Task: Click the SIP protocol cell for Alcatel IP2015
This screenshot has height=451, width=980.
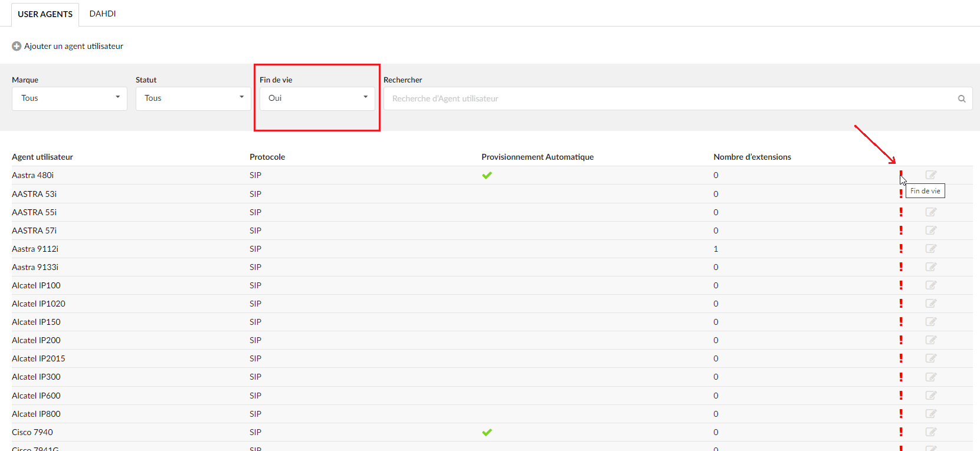Action: (x=255, y=358)
